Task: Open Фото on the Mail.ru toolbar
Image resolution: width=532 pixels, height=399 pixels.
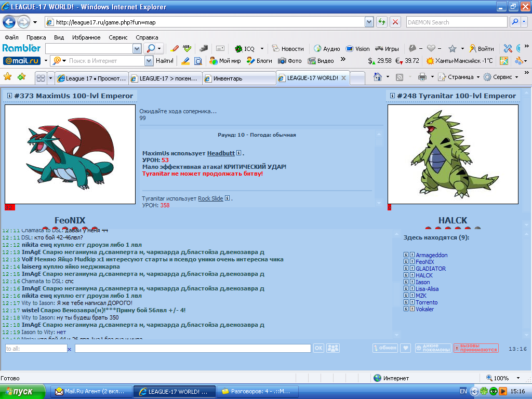Action: coord(290,61)
